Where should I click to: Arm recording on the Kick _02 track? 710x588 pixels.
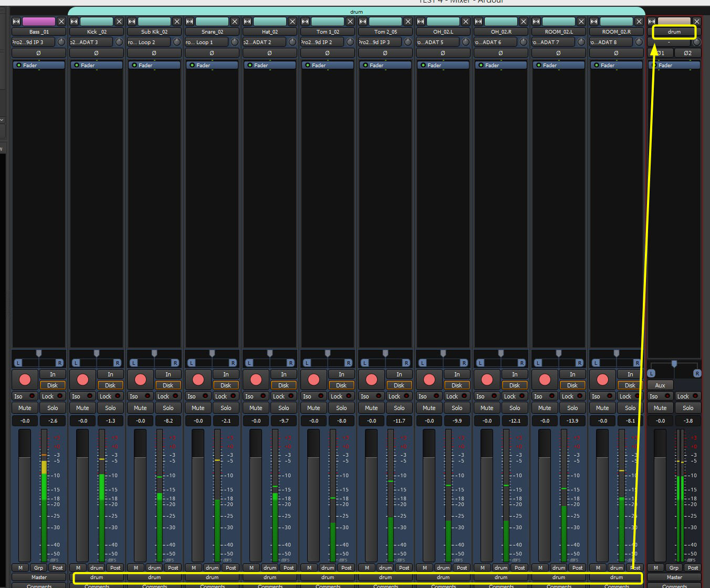[x=82, y=380]
